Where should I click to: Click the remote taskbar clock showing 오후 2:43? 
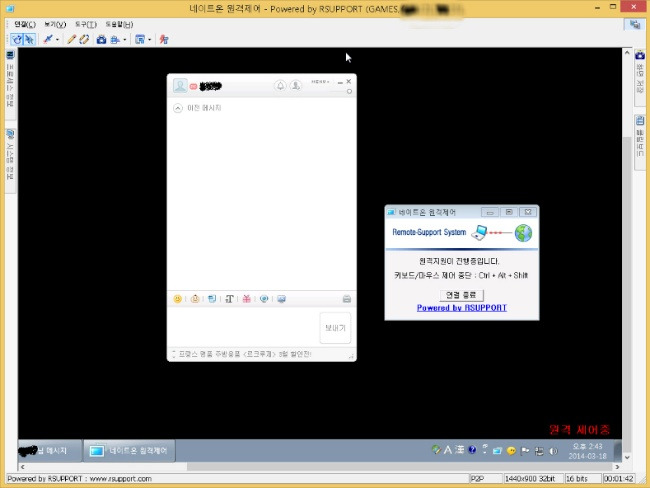click(x=587, y=451)
